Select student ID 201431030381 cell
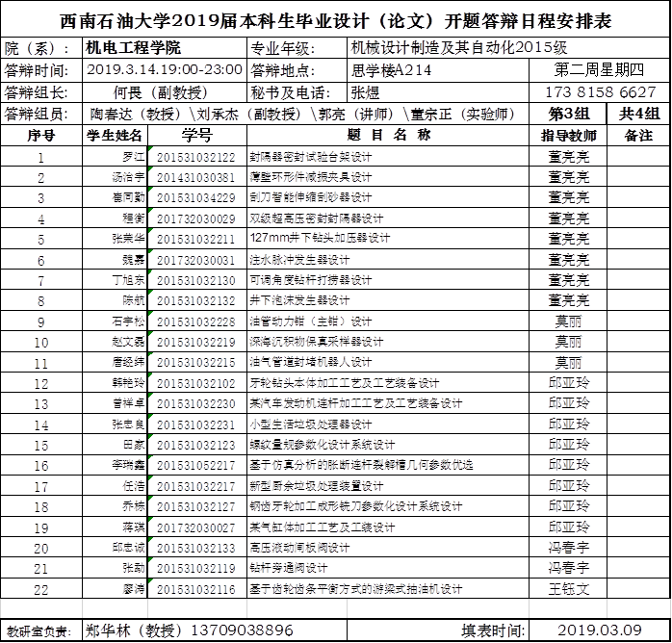Image resolution: width=672 pixels, height=643 pixels. [x=196, y=177]
